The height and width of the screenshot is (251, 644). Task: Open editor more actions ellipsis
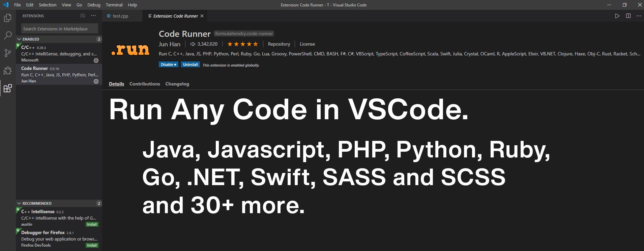click(639, 16)
